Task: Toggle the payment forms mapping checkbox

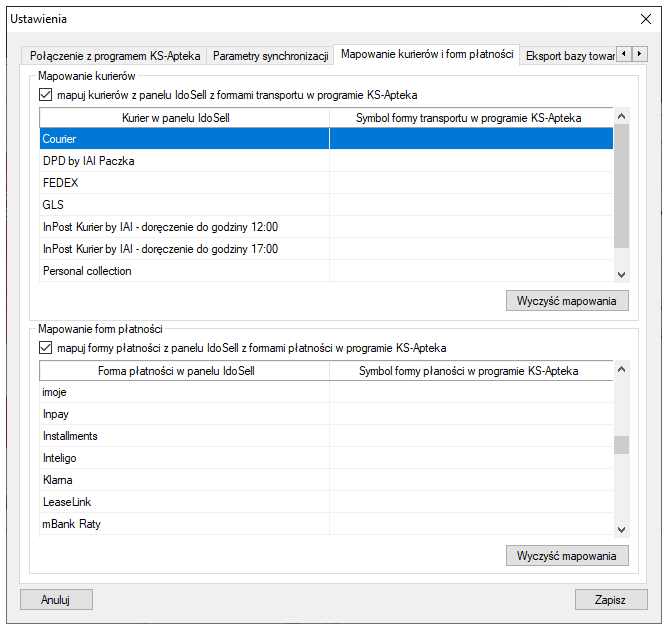Action: pyautogui.click(x=46, y=348)
